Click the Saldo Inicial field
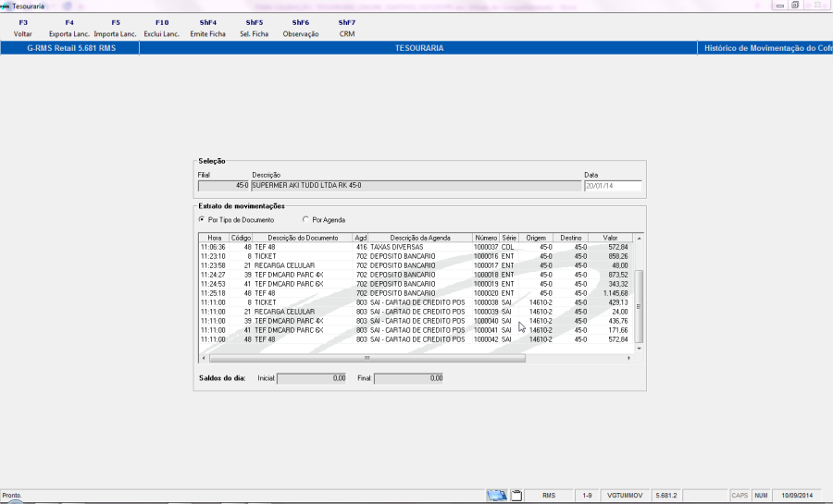This screenshot has height=504, width=833. (x=311, y=378)
